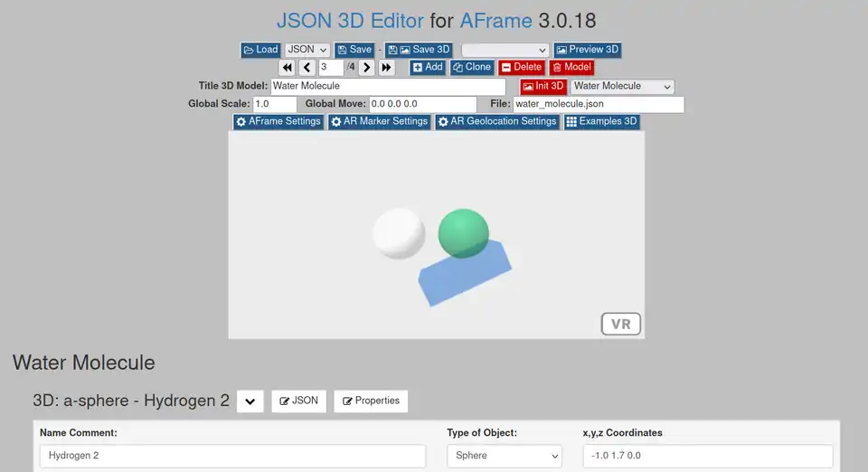868x472 pixels.
Task: Open the empty dropdown beside Preview 3D
Action: 505,51
